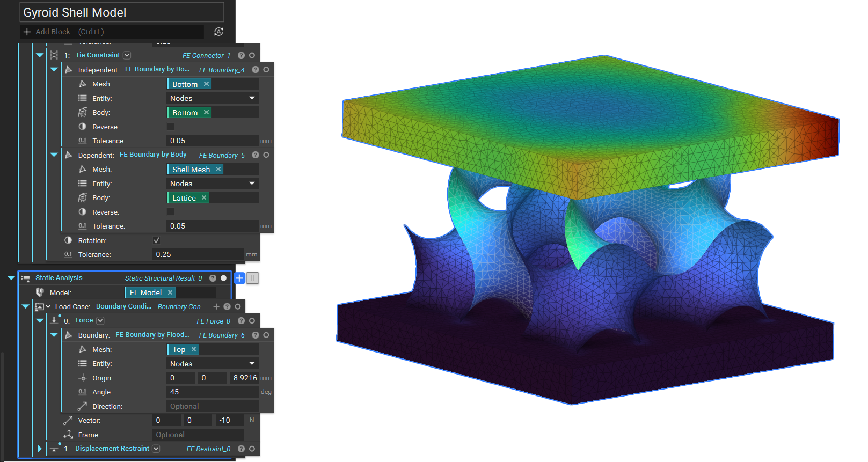Collapse the Static Analysis block

click(x=11, y=278)
